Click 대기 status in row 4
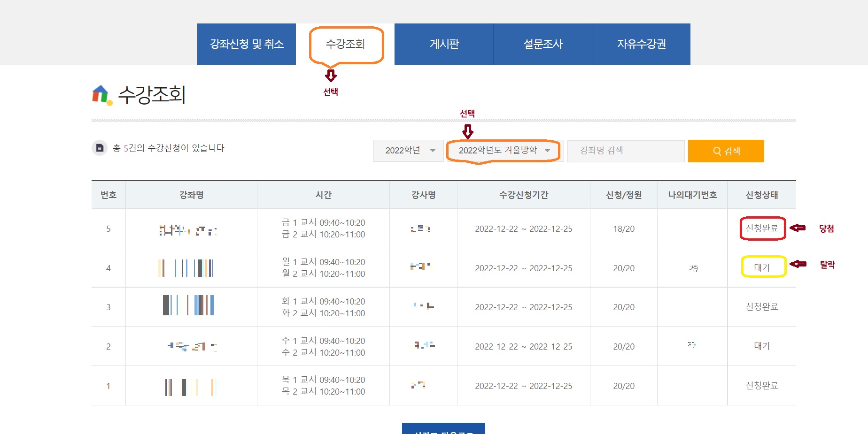The height and width of the screenshot is (434, 868). point(762,267)
